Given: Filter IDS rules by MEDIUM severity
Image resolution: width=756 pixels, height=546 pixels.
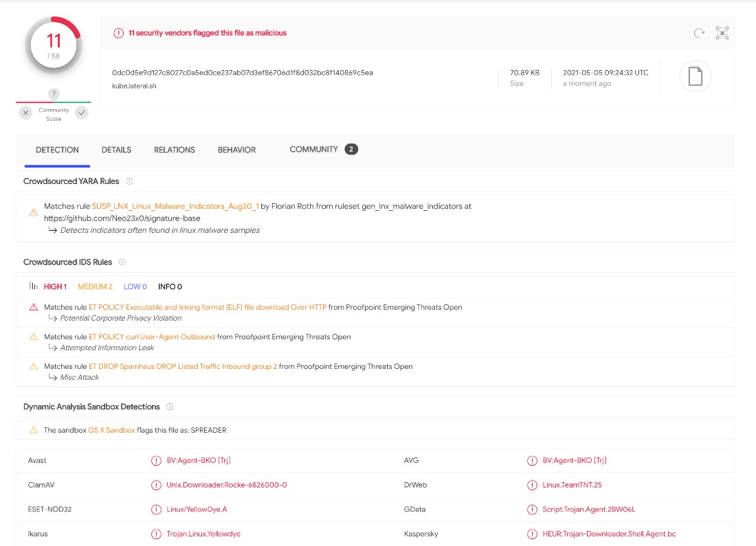Looking at the screenshot, I should [x=95, y=286].
